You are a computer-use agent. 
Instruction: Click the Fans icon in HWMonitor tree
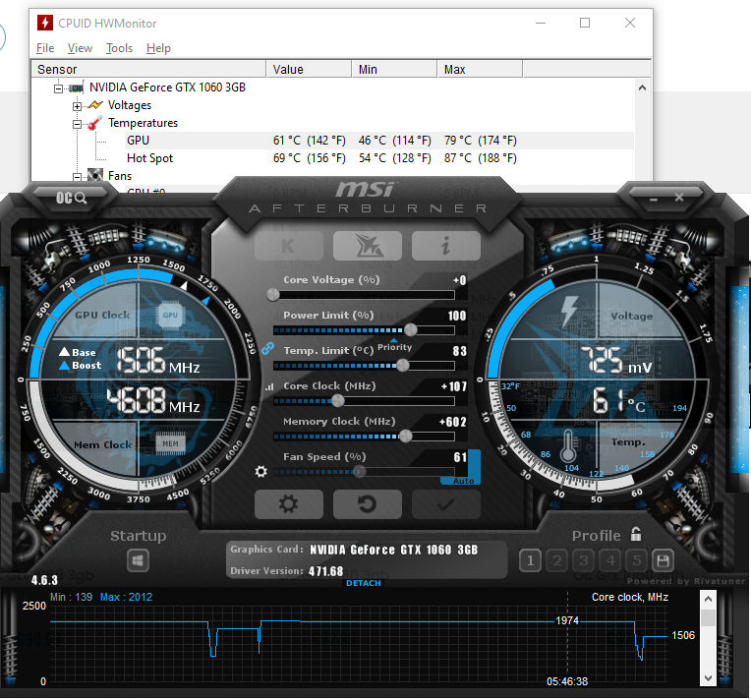(x=95, y=175)
